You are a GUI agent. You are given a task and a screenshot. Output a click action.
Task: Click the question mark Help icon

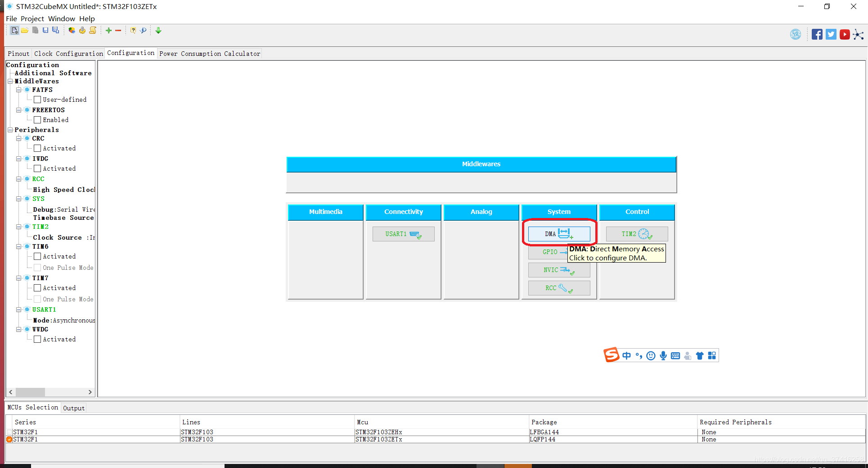(133, 30)
